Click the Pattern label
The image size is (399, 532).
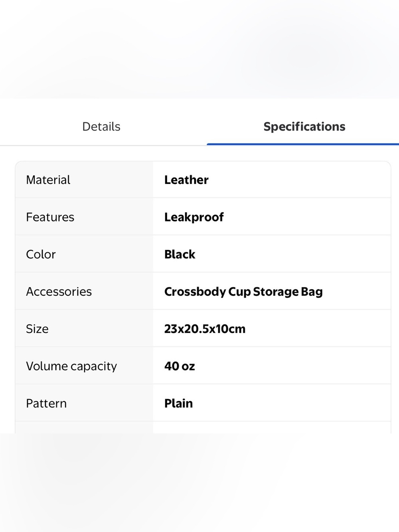click(x=46, y=403)
